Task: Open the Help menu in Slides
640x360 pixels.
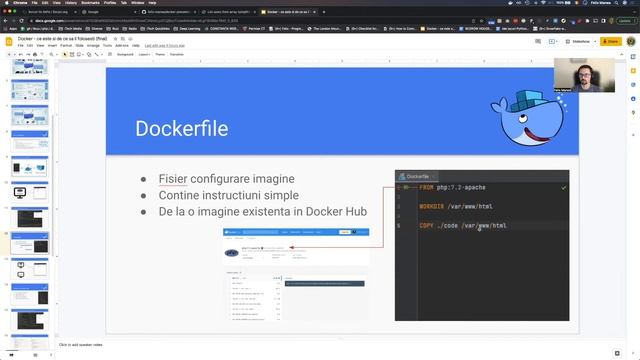Action: point(136,46)
